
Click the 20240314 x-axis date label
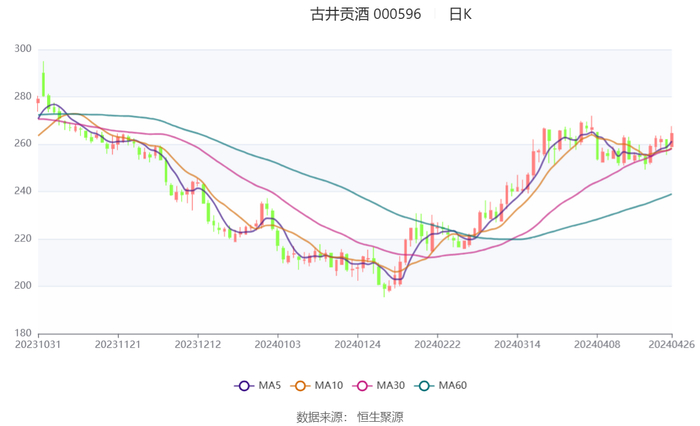pyautogui.click(x=517, y=345)
